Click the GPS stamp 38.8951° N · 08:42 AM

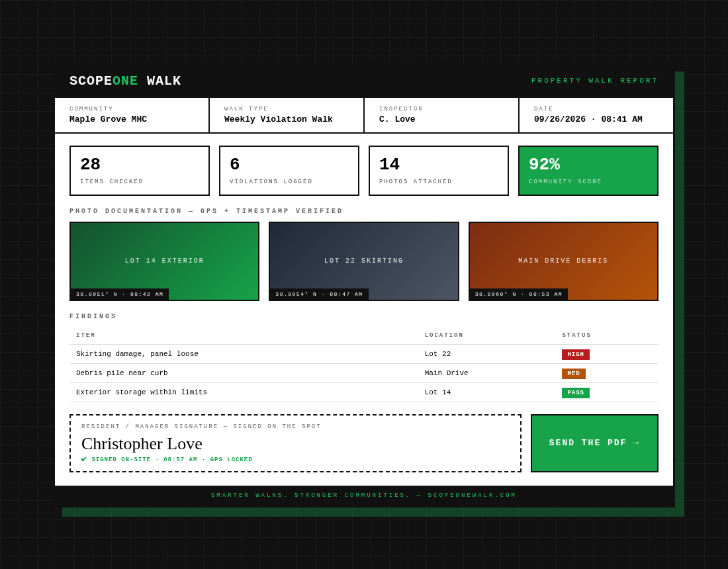tap(120, 294)
